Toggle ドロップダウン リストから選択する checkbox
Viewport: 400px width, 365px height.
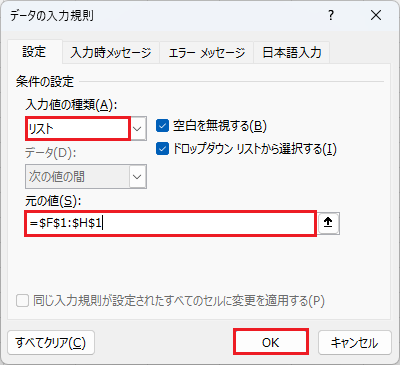click(x=162, y=149)
